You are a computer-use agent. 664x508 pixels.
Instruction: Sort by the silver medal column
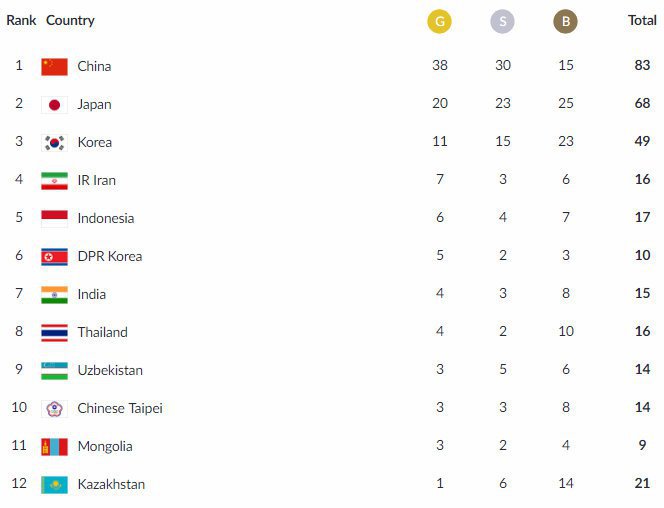coord(503,21)
